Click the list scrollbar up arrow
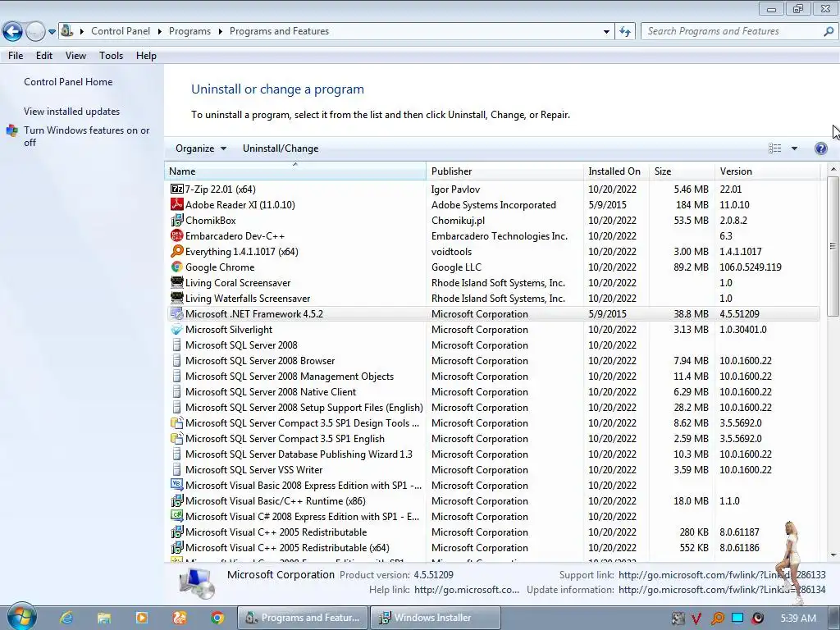This screenshot has height=630, width=840. coord(833,169)
